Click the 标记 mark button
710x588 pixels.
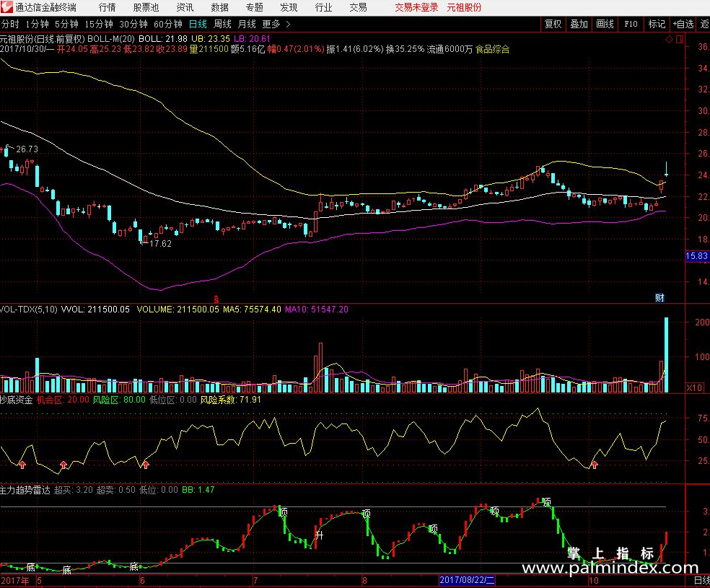pyautogui.click(x=657, y=24)
